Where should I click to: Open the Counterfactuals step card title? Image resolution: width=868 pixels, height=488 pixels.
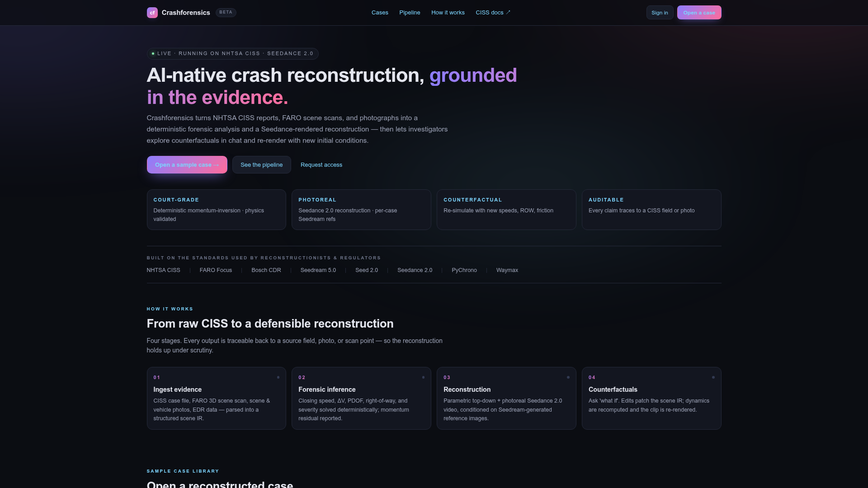coord(613,389)
